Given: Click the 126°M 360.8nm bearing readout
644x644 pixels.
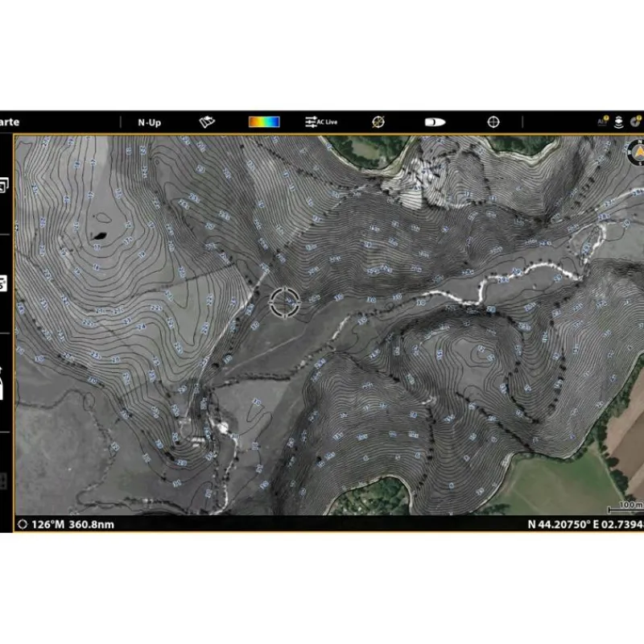Looking at the screenshot, I should coord(72,525).
